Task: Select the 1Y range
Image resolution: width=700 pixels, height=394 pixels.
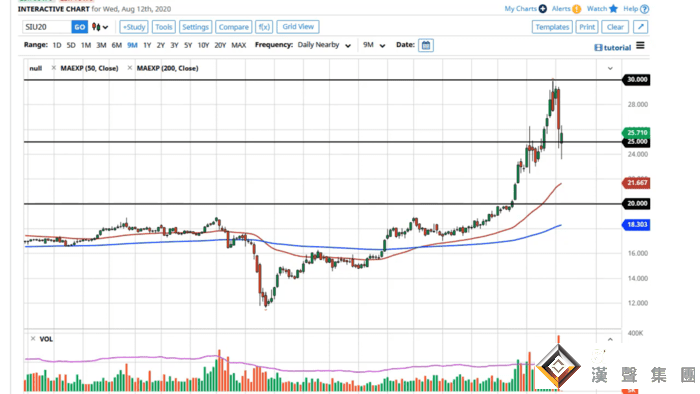Action: tap(147, 45)
